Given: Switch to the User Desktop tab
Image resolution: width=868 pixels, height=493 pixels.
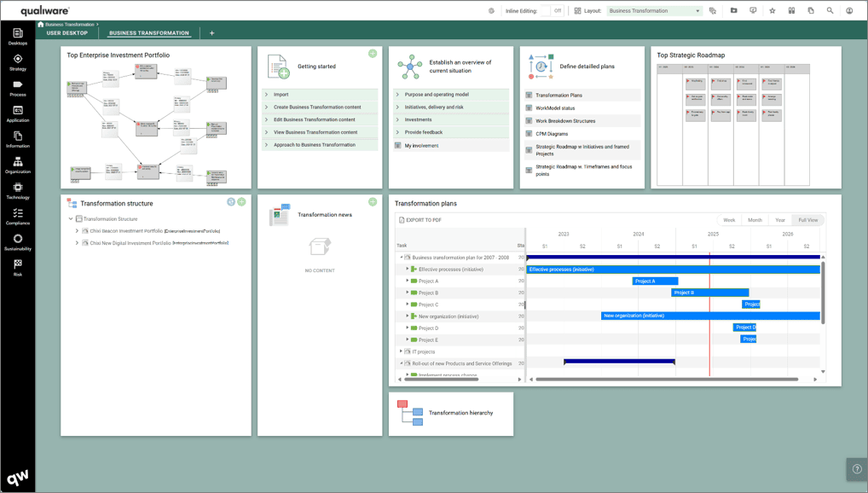Looking at the screenshot, I should click(x=67, y=33).
